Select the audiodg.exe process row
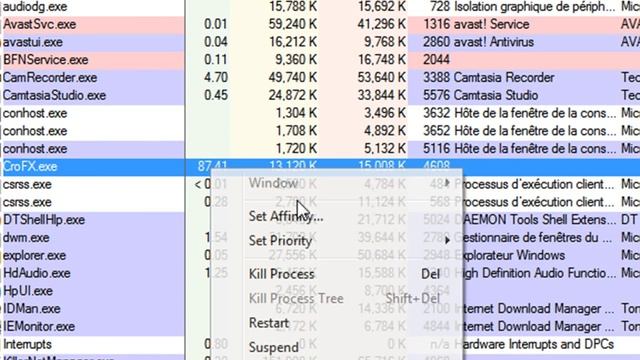 point(320,7)
